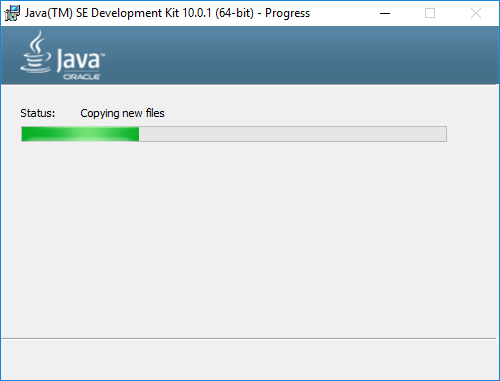The height and width of the screenshot is (381, 500).
Task: Click the empty footer area below the separator
Action: [x=249, y=359]
